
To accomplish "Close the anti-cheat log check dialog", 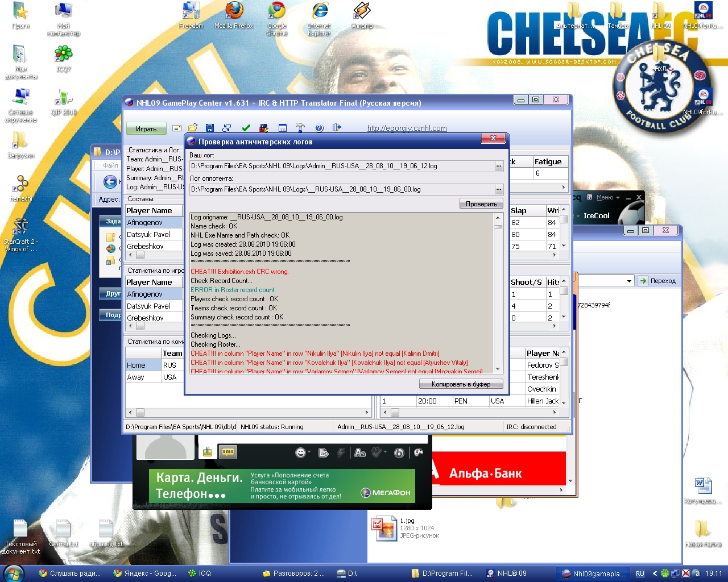I will point(493,138).
